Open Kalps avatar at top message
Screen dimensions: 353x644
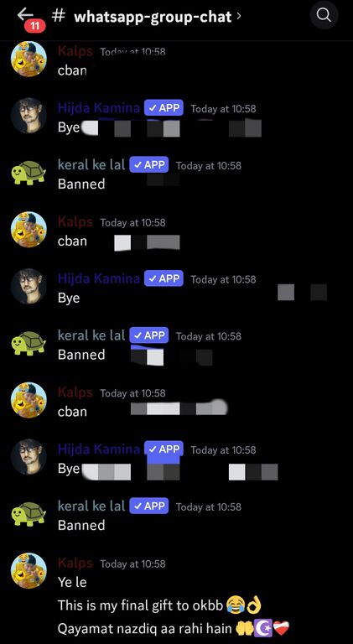(x=29, y=59)
